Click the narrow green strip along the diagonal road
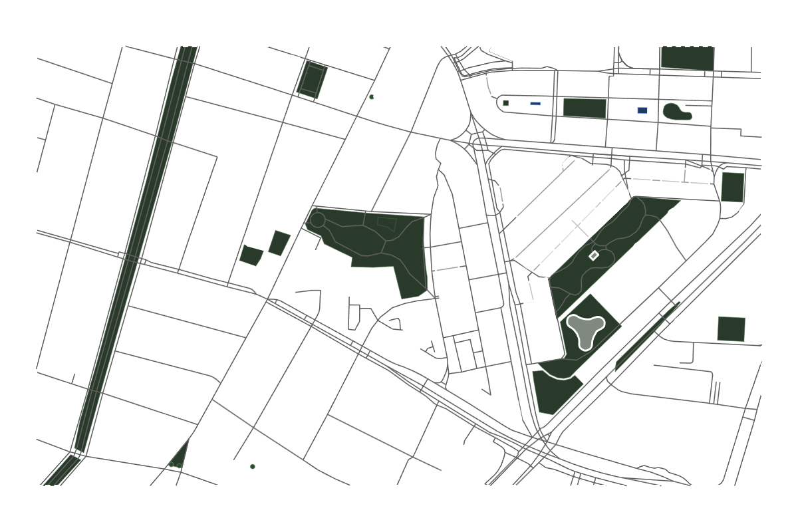Image resolution: width=798 pixels, height=532 pixels. (x=646, y=336)
